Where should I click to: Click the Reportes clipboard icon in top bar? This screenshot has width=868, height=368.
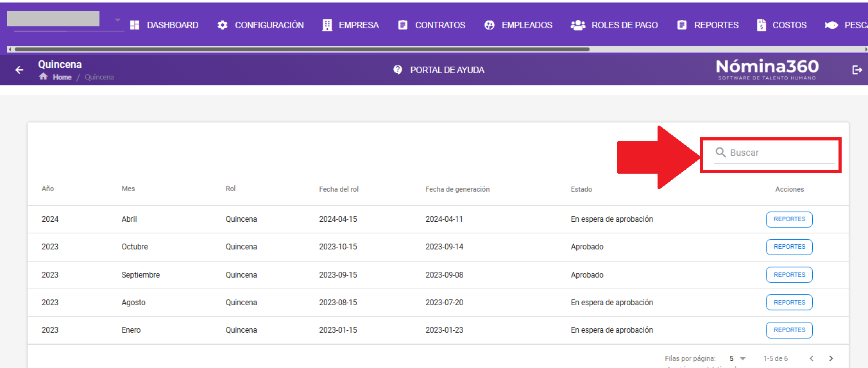[682, 25]
